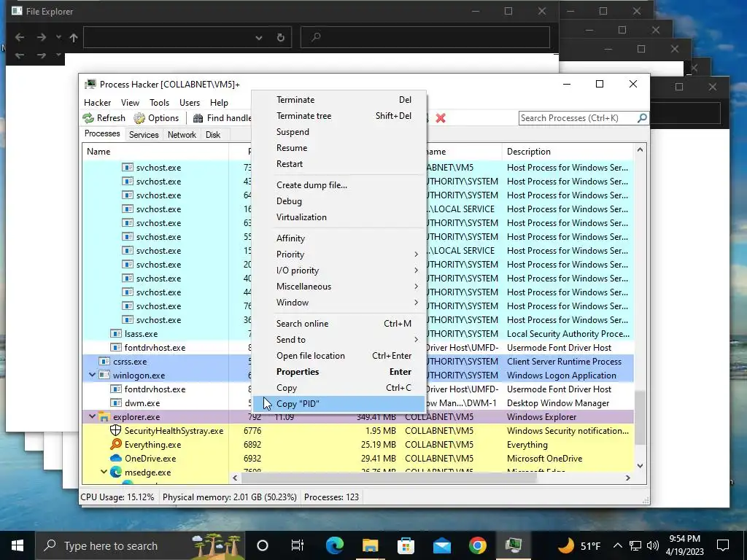Click Open file location option

(338, 356)
